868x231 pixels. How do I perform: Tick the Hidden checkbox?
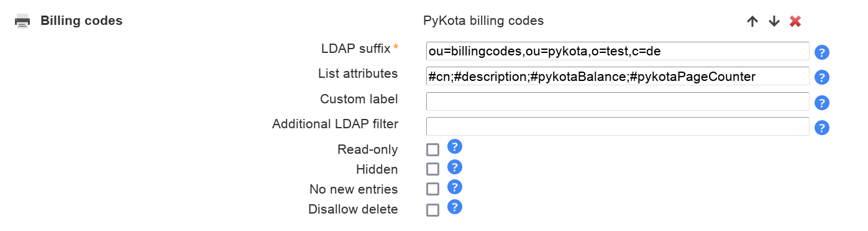(x=433, y=169)
